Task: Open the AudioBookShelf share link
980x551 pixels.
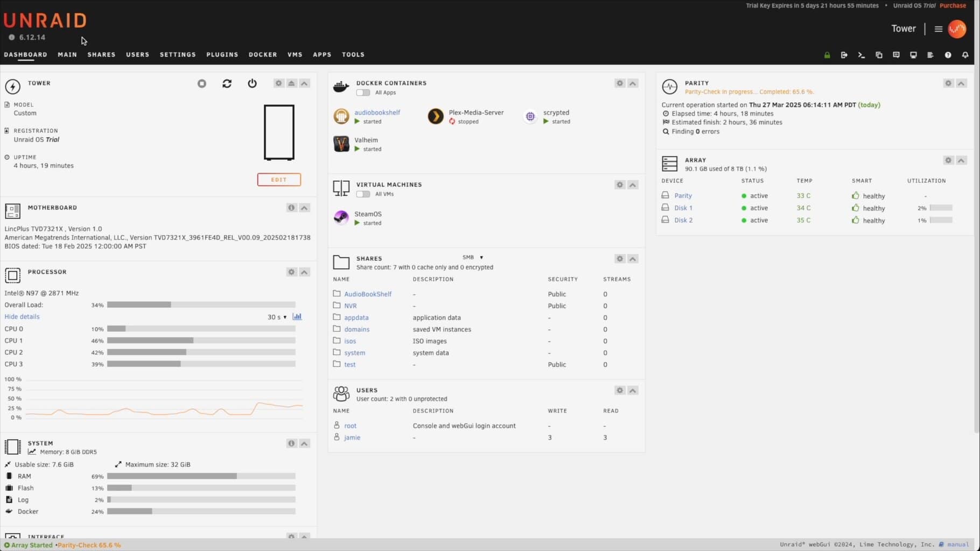Action: 368,294
